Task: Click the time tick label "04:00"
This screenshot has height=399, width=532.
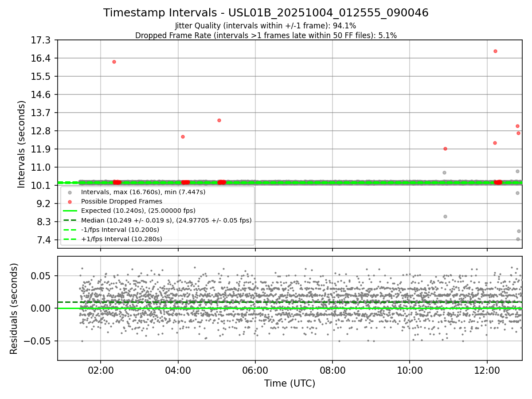Action: 178,370
